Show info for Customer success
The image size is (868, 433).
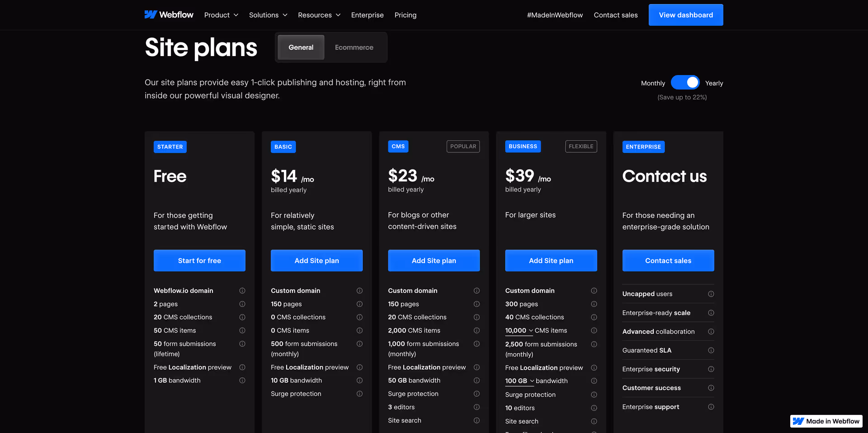coord(711,388)
